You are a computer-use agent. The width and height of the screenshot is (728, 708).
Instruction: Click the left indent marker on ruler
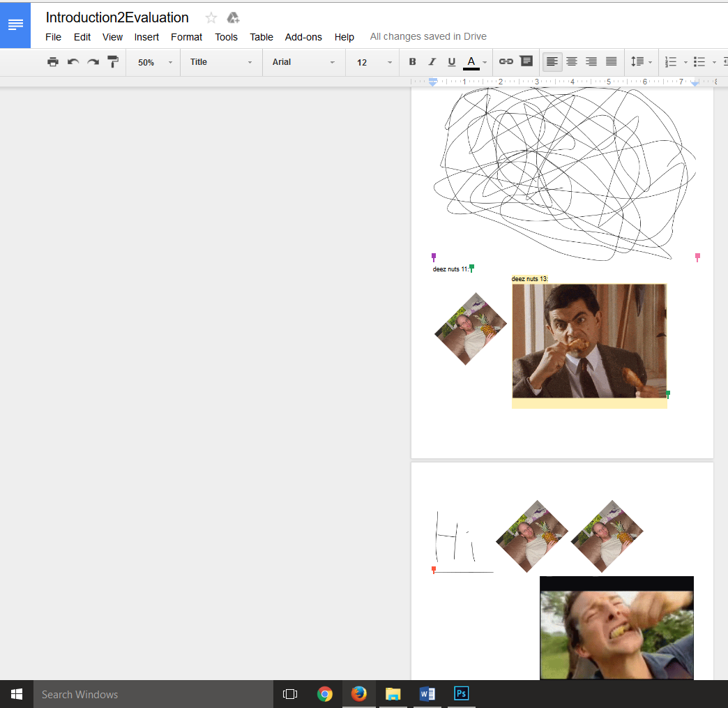pos(433,82)
